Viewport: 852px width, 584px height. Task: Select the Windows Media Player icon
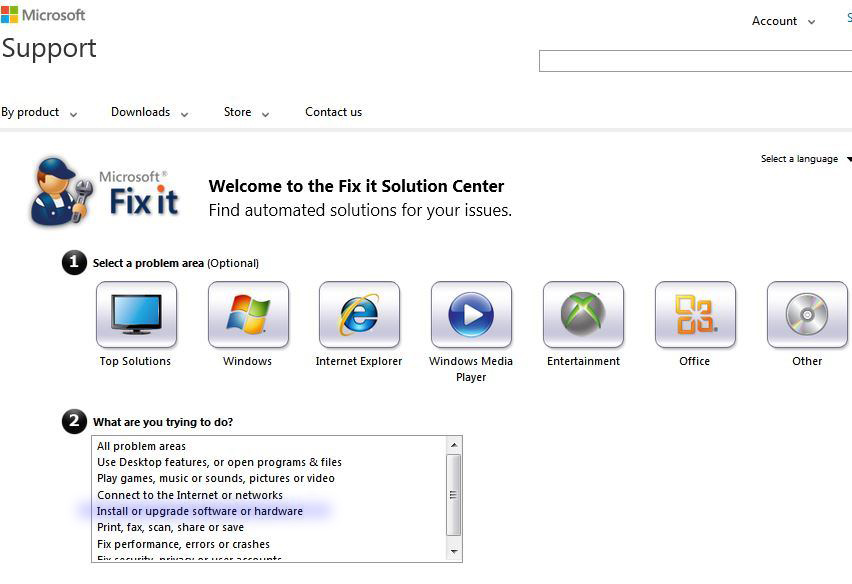[x=471, y=315]
